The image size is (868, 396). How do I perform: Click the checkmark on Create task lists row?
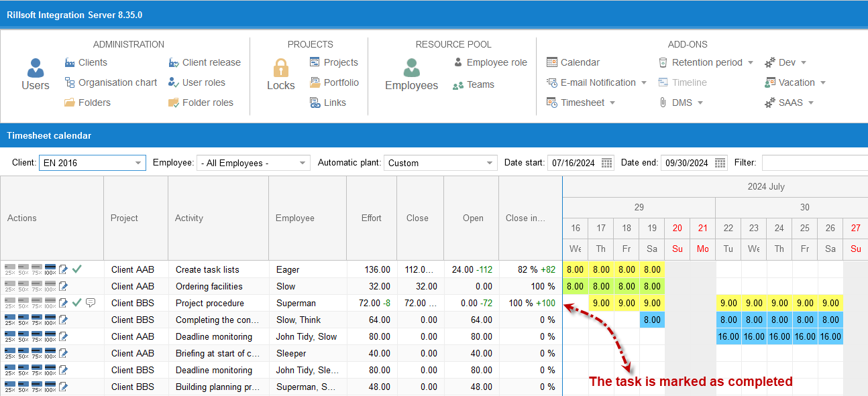pos(77,269)
